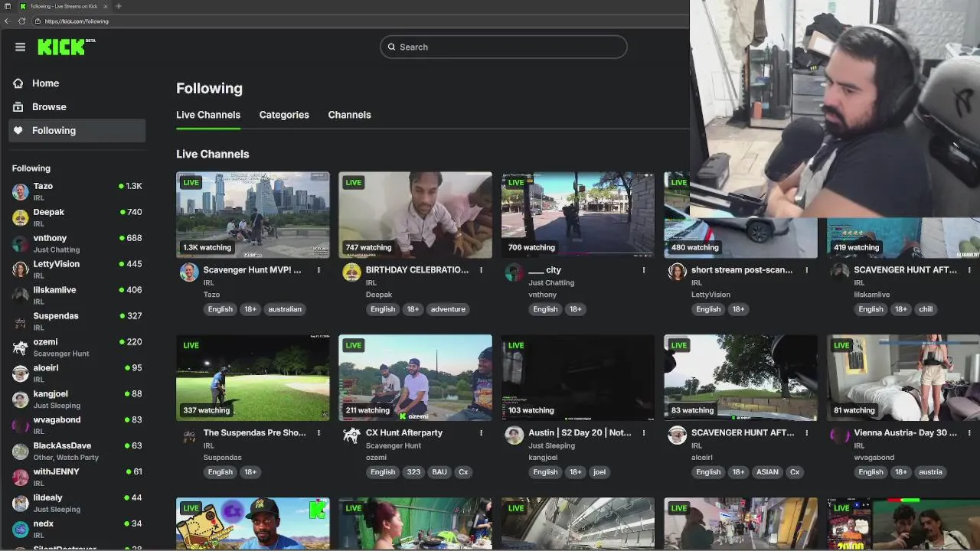The height and width of the screenshot is (551, 980).
Task: Click the adventure tag on Deepak stream
Action: coord(448,309)
